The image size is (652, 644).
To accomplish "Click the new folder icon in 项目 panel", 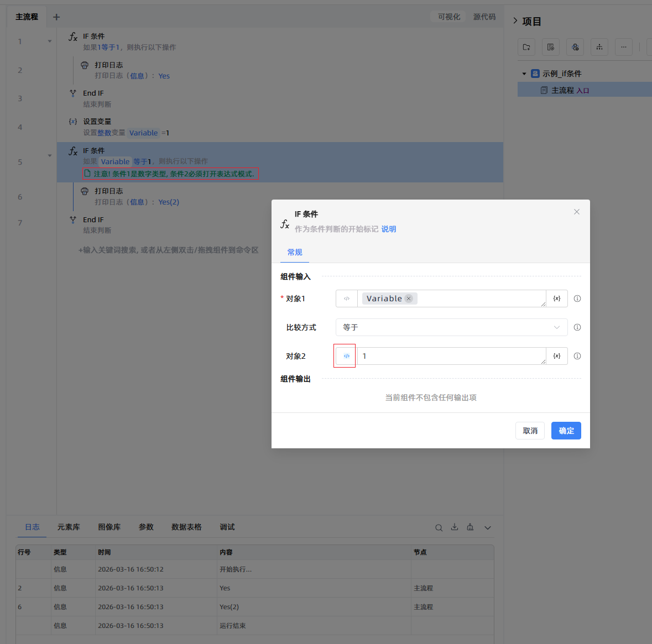I will click(526, 47).
